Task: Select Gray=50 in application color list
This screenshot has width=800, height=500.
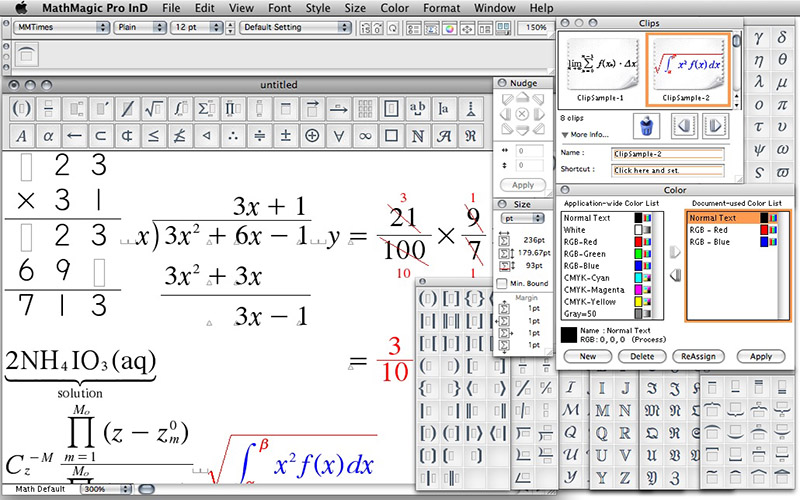Action: point(607,314)
